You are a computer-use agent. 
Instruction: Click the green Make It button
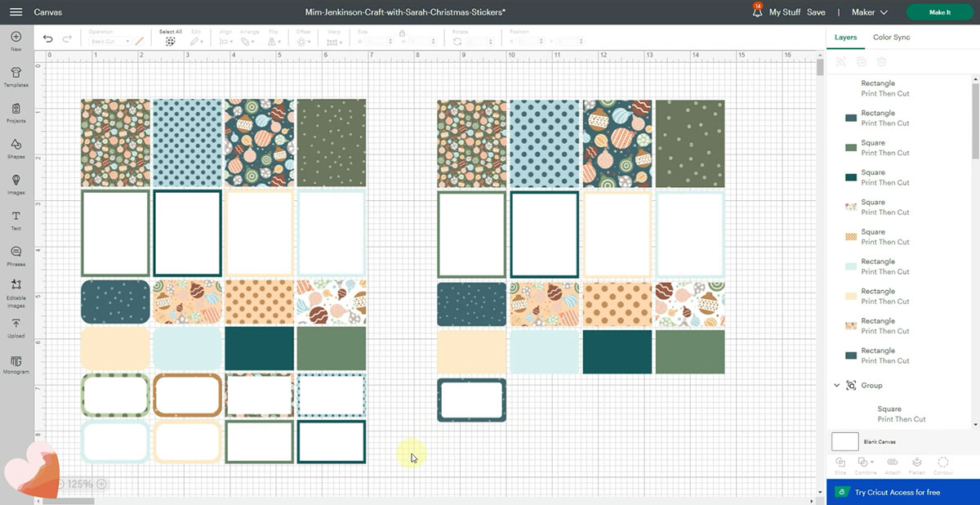coord(939,12)
